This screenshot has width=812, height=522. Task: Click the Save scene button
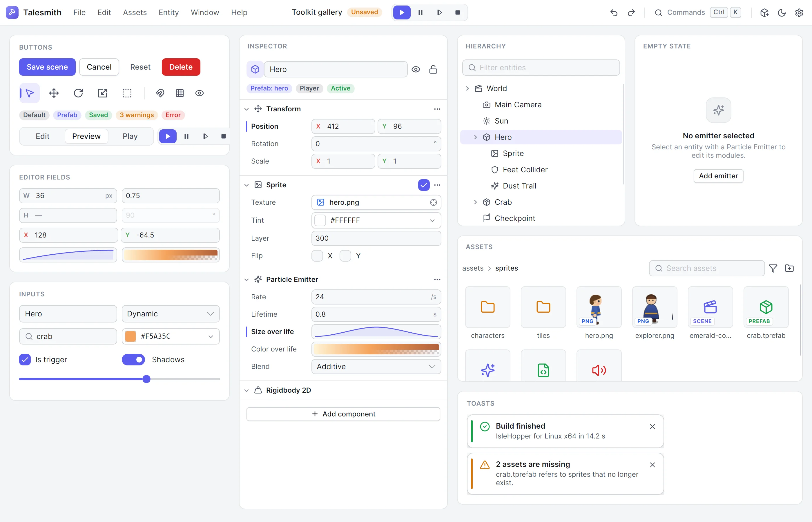tap(47, 67)
